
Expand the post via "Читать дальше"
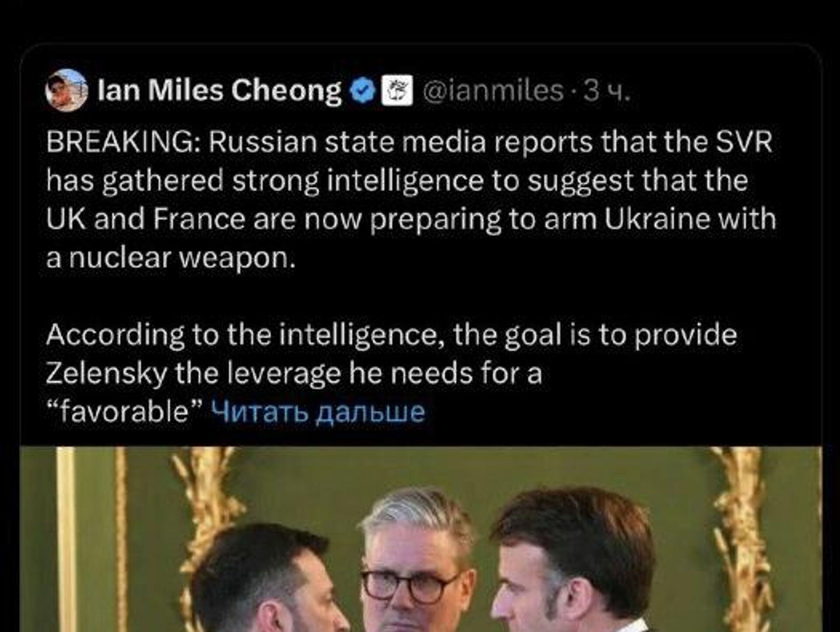click(x=318, y=411)
